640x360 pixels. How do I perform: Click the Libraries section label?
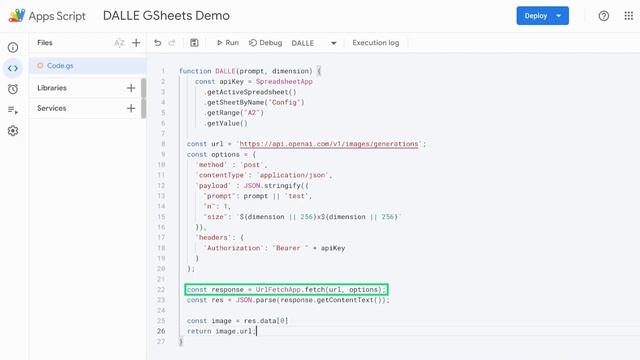pos(52,88)
